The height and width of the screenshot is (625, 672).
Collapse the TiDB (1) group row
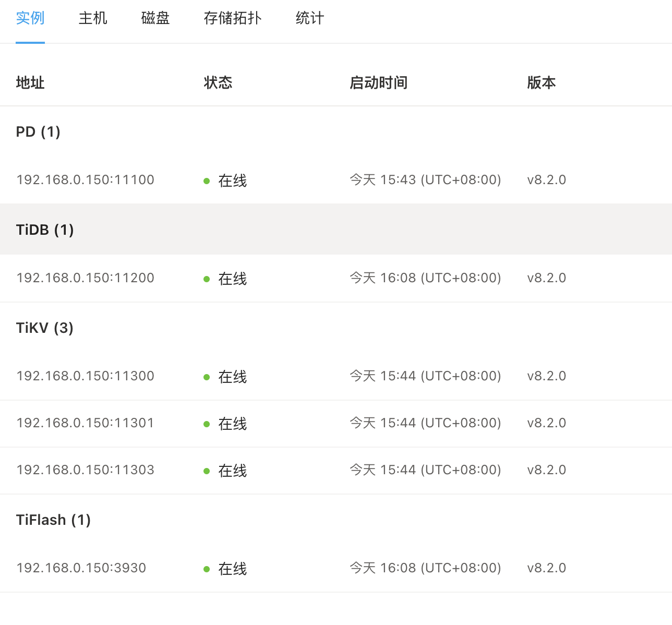[45, 230]
